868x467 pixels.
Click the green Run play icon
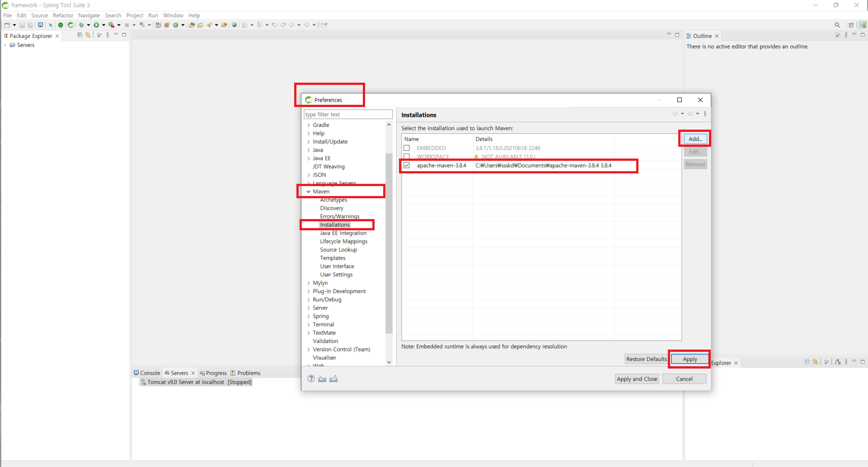click(96, 25)
